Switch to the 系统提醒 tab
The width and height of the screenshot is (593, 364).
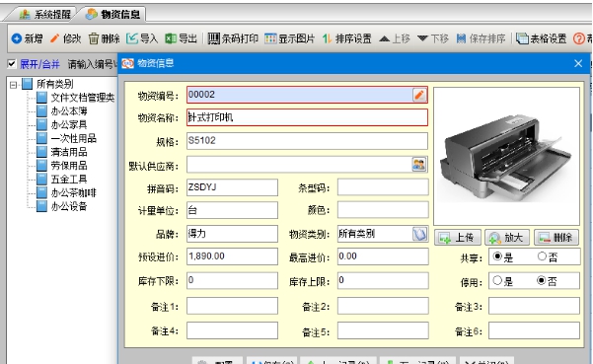click(x=45, y=15)
